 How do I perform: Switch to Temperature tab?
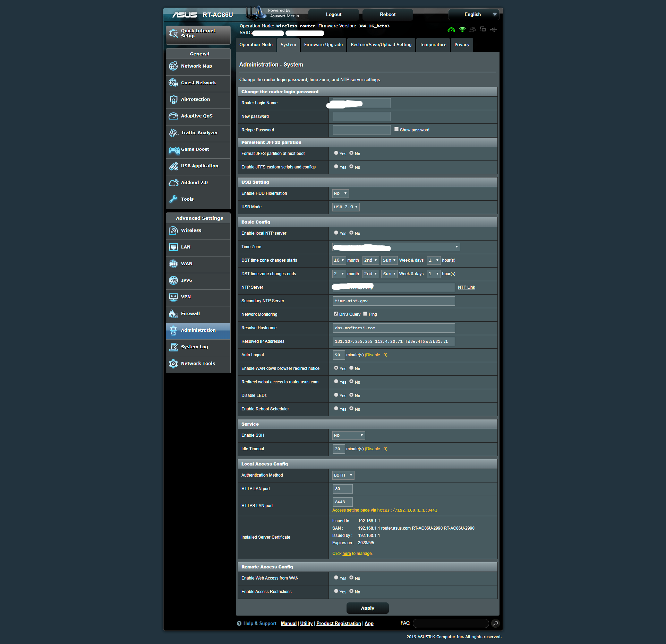[433, 45]
